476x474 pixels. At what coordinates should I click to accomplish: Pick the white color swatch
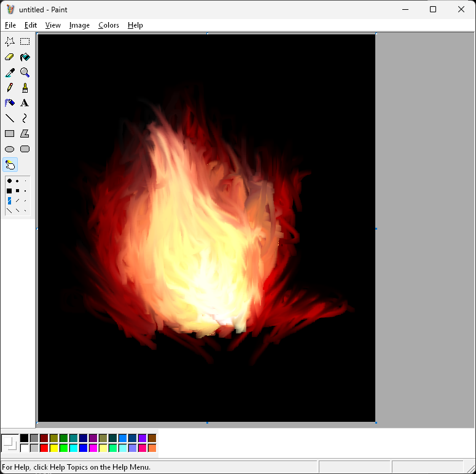[25, 448]
